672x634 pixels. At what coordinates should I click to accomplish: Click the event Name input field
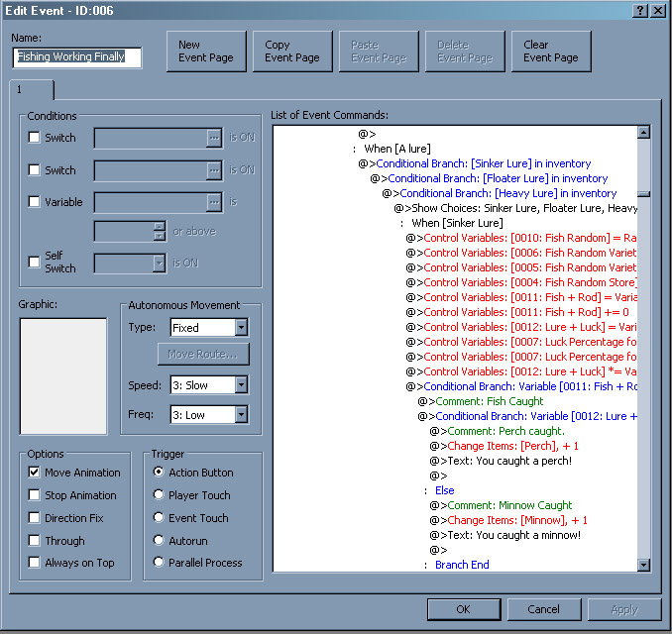point(77,57)
